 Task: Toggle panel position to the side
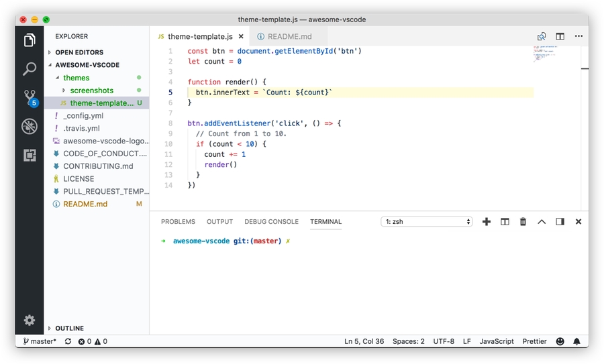coord(560,222)
